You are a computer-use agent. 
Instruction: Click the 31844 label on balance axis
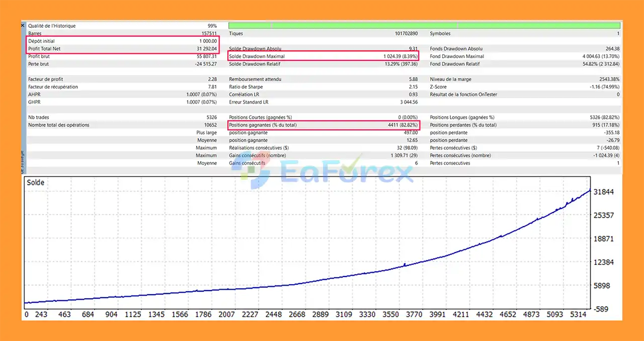pos(603,192)
